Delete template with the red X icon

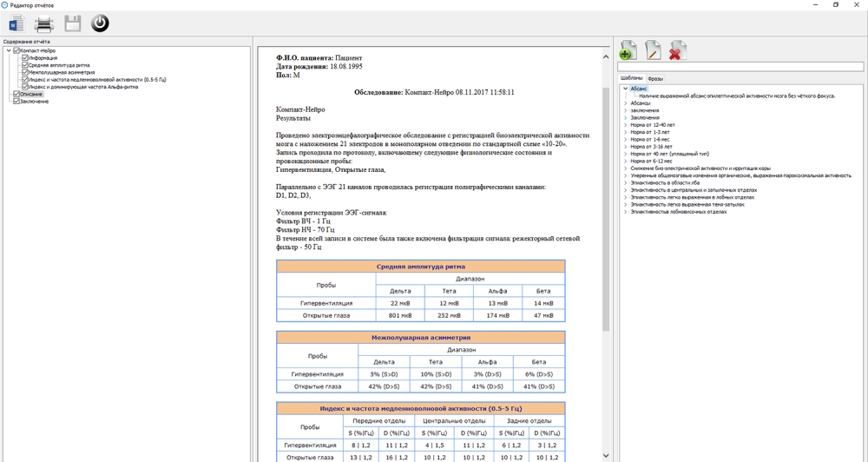click(677, 51)
